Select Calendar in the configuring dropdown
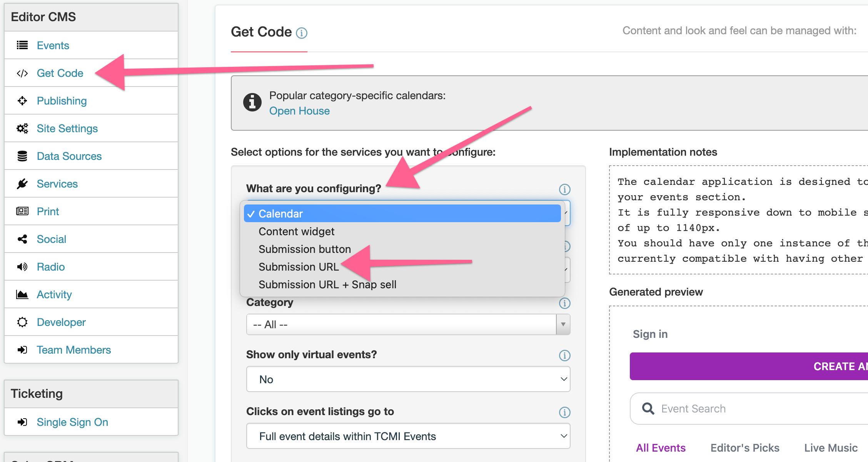868x462 pixels. click(281, 213)
